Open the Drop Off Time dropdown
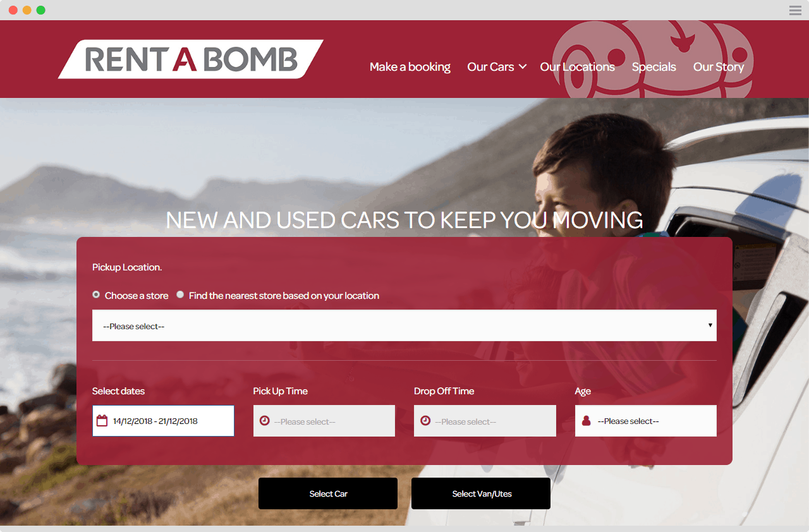Screen dimensions: 809x532 (485, 421)
